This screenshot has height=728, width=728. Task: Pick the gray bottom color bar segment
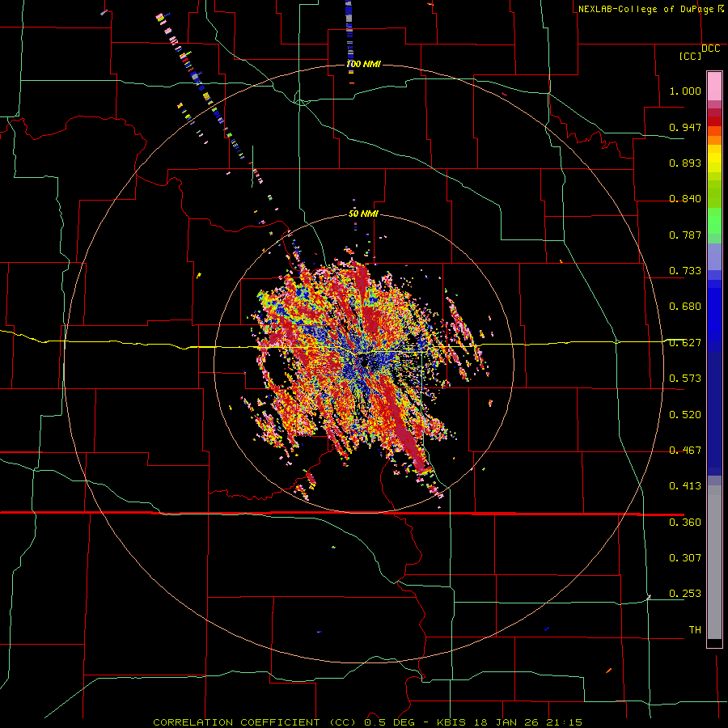click(714, 562)
